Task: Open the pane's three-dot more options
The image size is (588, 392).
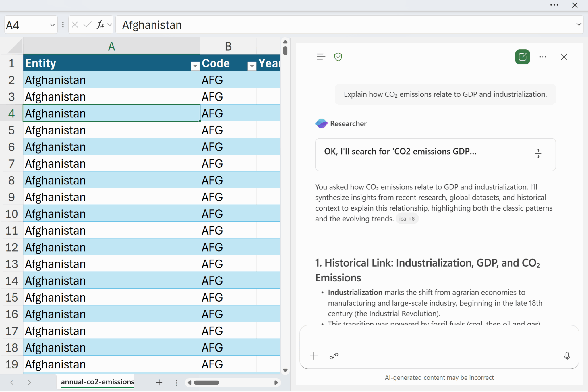Action: (x=543, y=57)
